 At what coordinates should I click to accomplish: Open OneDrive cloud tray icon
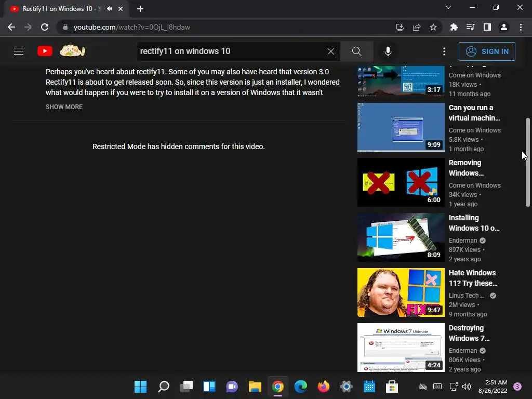tap(423, 387)
